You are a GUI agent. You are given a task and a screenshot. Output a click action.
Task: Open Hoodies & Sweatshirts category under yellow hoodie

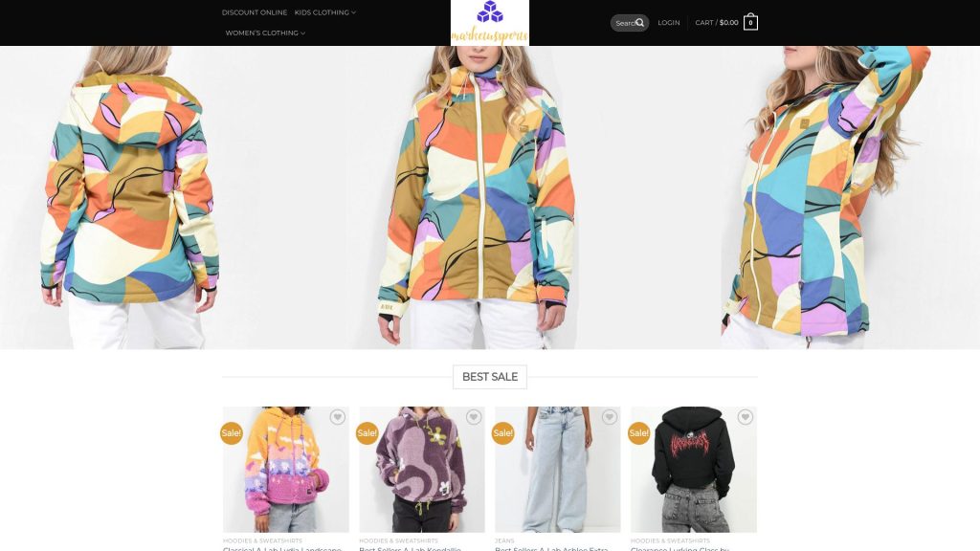coord(262,541)
